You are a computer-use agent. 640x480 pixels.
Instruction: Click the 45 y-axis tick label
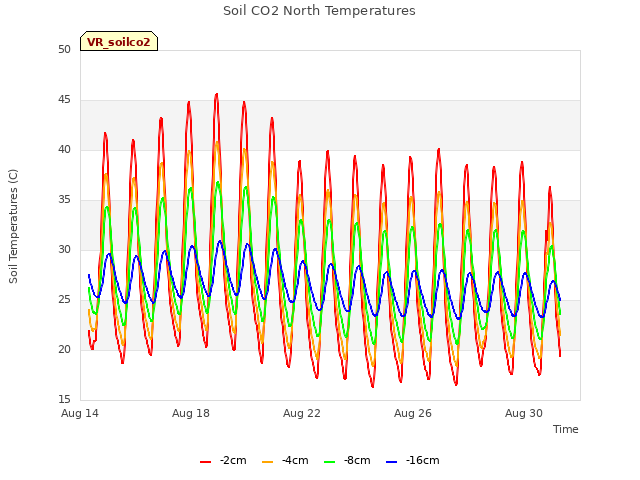tap(64, 100)
